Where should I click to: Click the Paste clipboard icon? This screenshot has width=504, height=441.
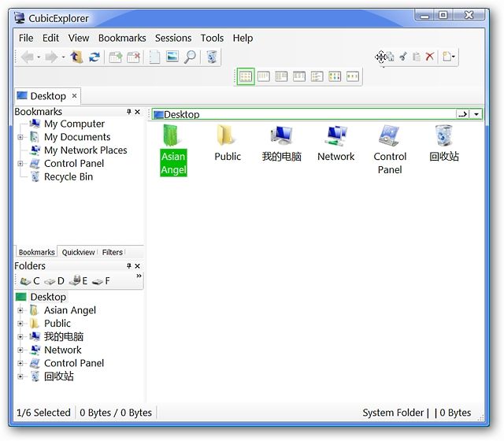click(417, 57)
